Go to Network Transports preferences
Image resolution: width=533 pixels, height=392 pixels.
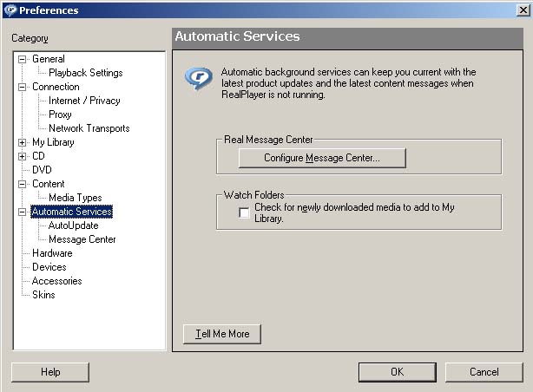click(89, 128)
